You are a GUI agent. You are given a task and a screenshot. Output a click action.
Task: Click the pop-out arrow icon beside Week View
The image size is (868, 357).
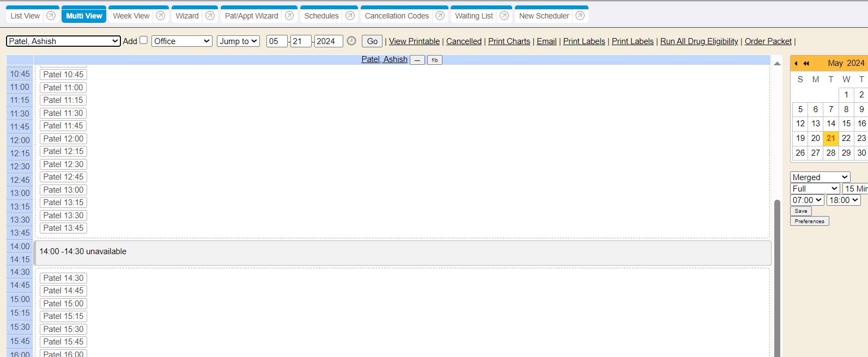point(160,16)
